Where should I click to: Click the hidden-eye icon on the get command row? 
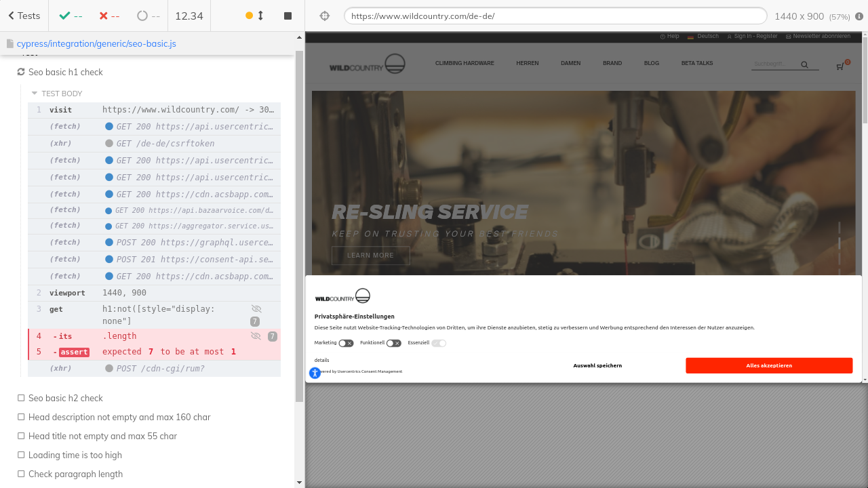click(256, 309)
